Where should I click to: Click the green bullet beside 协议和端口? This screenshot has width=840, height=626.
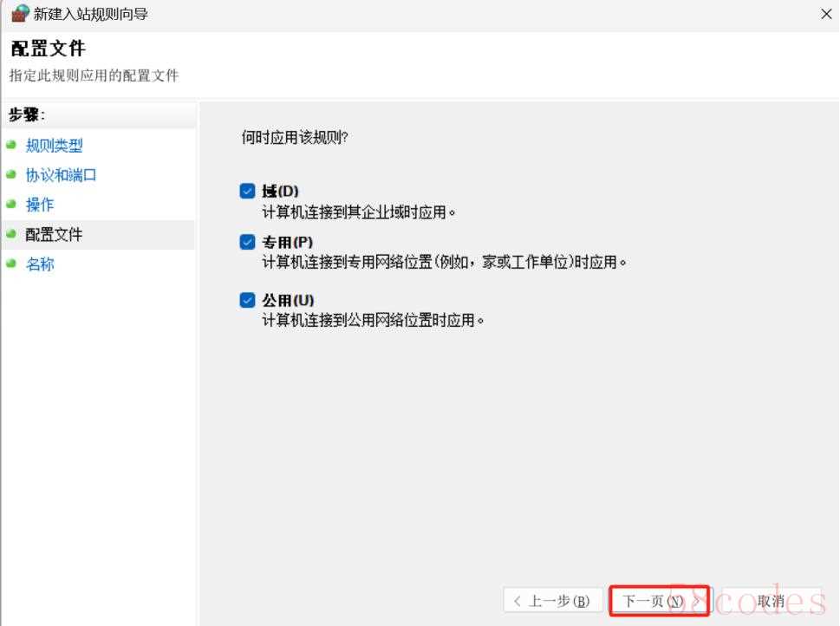(x=11, y=174)
